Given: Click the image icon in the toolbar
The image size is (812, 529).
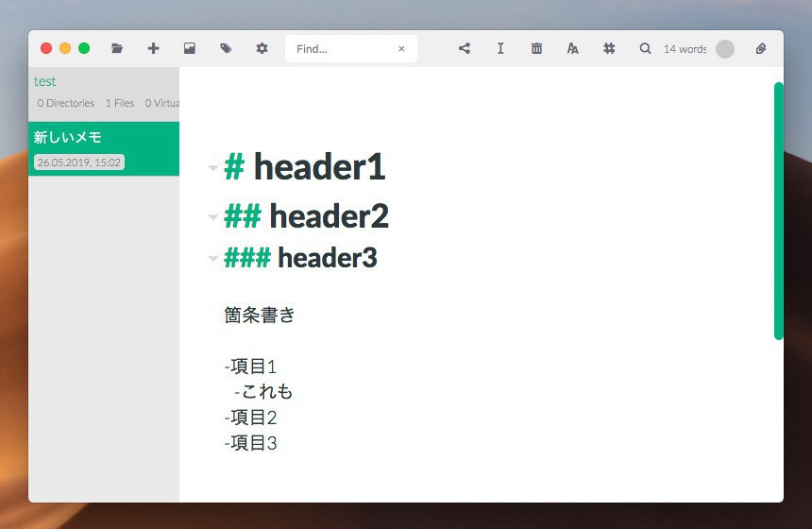Looking at the screenshot, I should [x=190, y=49].
